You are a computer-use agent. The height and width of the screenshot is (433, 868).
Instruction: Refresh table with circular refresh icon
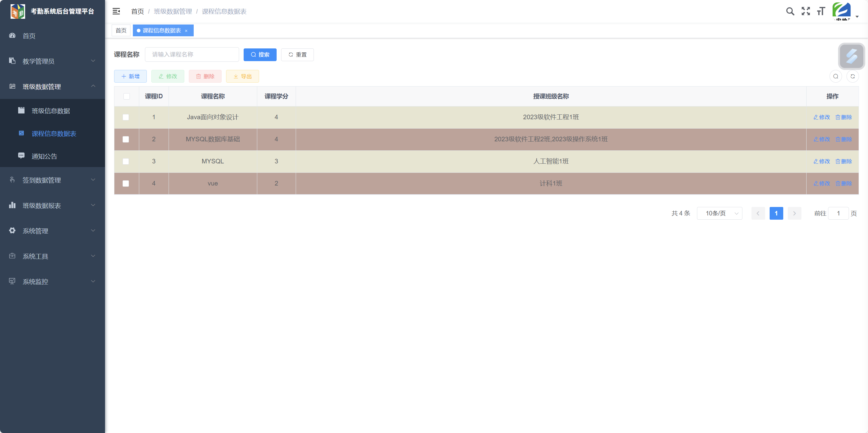(x=853, y=77)
